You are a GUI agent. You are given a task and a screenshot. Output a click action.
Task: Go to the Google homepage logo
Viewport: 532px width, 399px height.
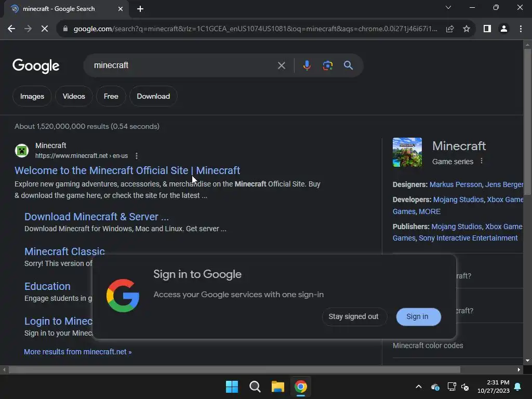(36, 66)
